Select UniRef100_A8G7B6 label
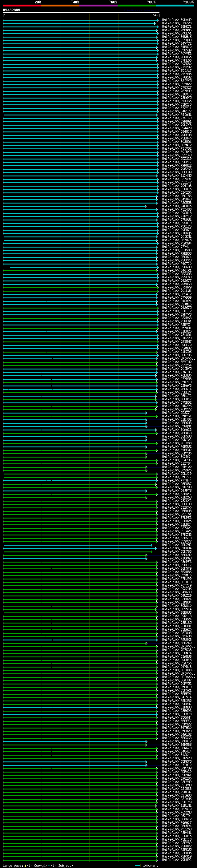Viewport: 197px width, 868px height. pos(176,355)
